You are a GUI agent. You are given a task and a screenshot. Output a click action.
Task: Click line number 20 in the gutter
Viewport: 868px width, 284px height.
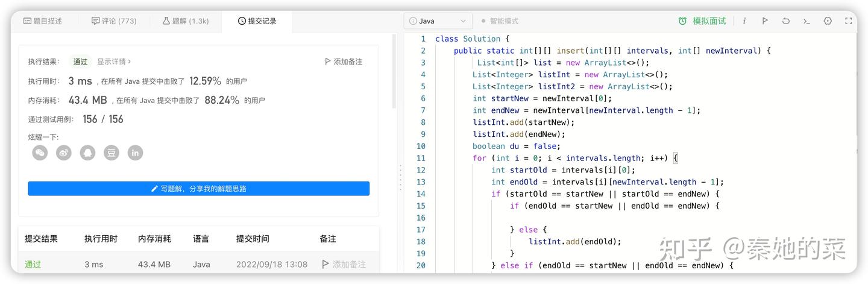click(421, 265)
